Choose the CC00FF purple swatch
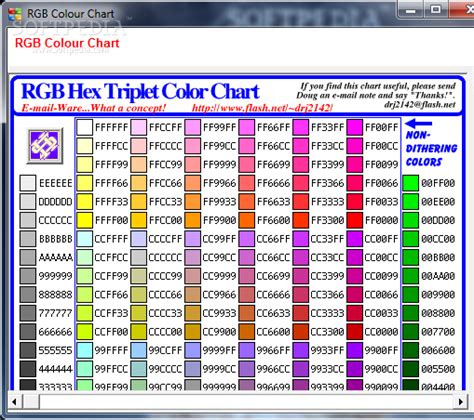The image size is (474, 420). point(355,239)
